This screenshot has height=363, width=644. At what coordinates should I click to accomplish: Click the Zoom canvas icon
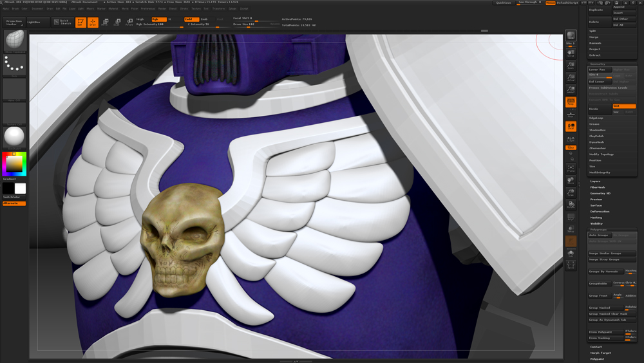click(571, 66)
